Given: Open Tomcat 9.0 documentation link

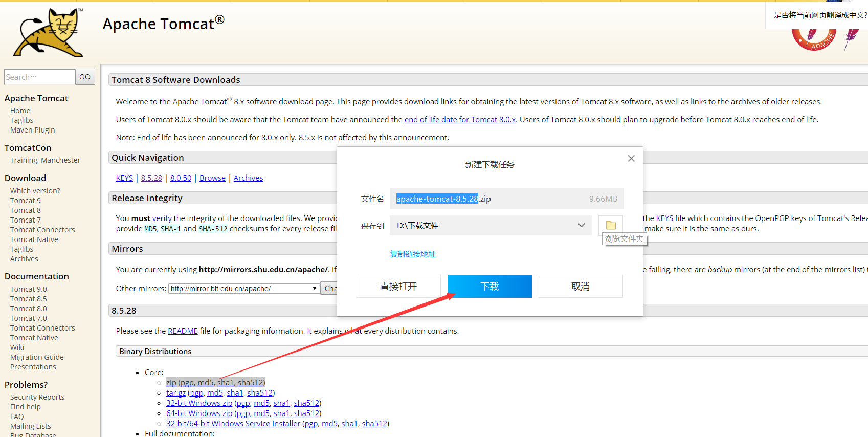Looking at the screenshot, I should 28,289.
